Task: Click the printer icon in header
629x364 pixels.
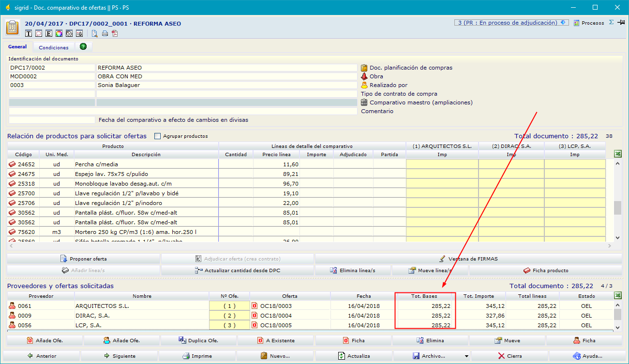Action: (105, 33)
